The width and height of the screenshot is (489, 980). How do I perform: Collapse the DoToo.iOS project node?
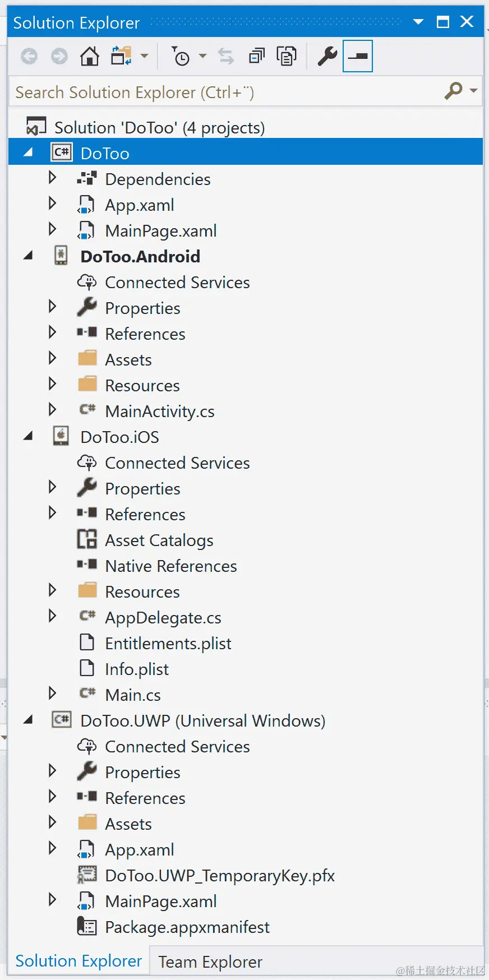point(27,436)
